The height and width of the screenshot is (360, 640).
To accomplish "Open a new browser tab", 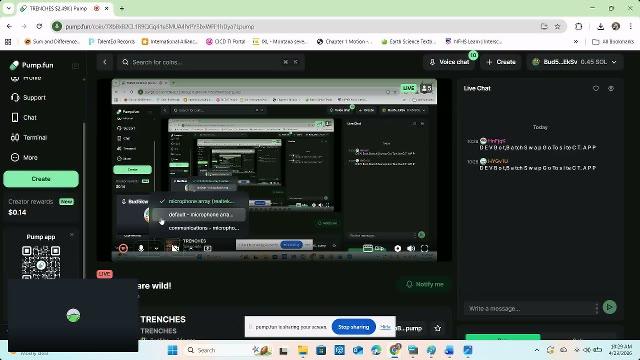I will pos(122,8).
